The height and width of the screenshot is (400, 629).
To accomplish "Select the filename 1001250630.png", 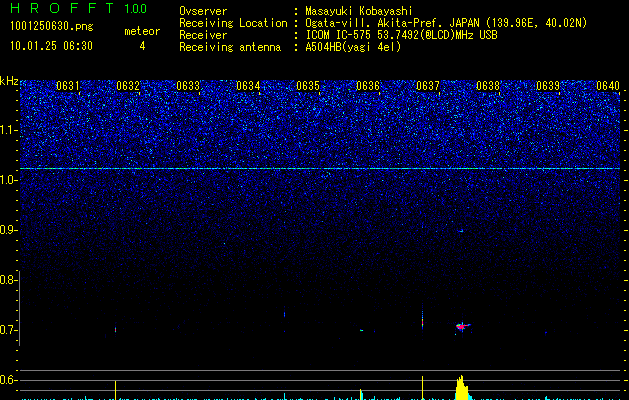I will pyautogui.click(x=52, y=27).
